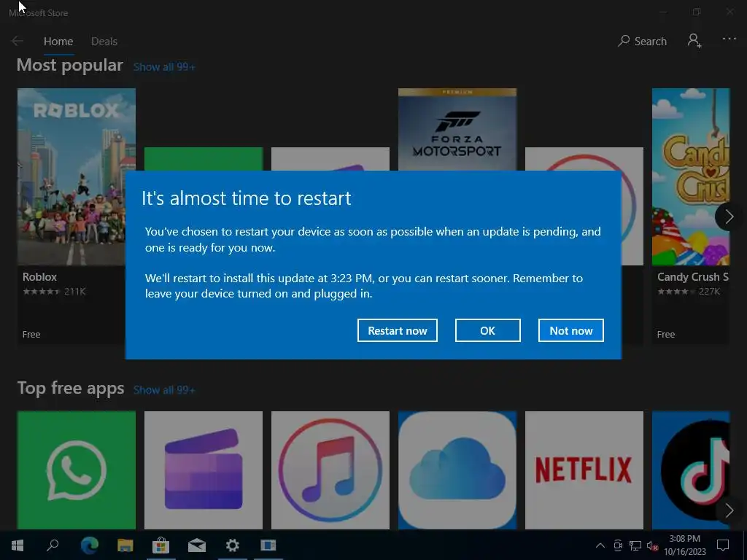Open the WhatsApp app tile
The image size is (747, 560).
76,470
